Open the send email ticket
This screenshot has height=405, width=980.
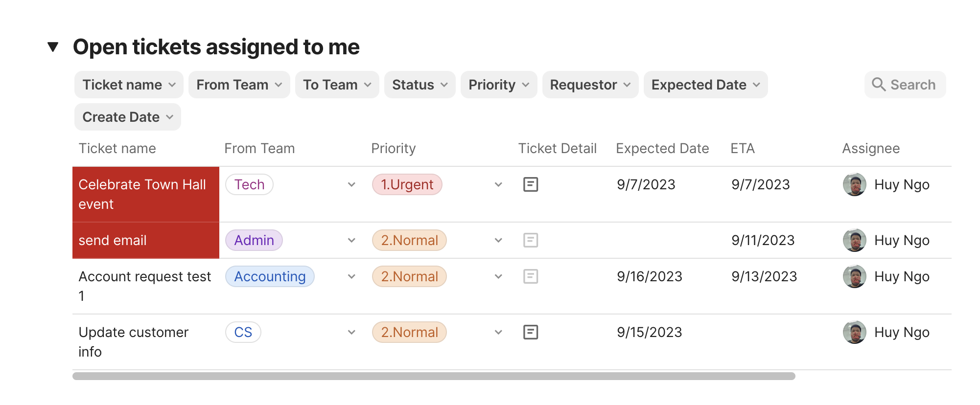113,240
